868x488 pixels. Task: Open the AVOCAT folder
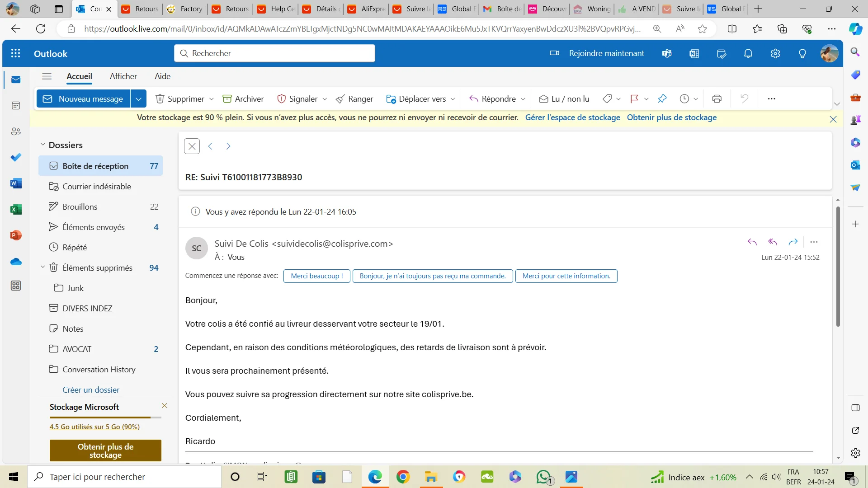(x=100, y=349)
